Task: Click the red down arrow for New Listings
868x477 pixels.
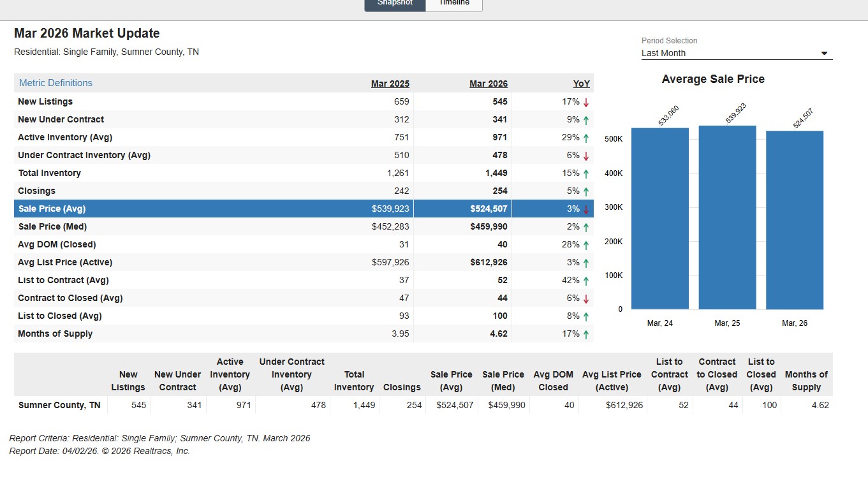Action: (585, 102)
